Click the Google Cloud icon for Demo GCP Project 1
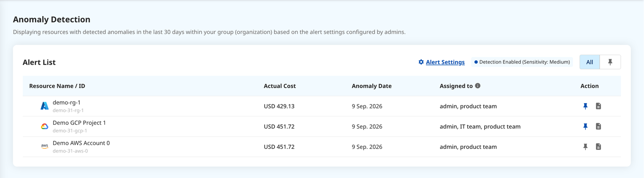The image size is (644, 178). [45, 126]
